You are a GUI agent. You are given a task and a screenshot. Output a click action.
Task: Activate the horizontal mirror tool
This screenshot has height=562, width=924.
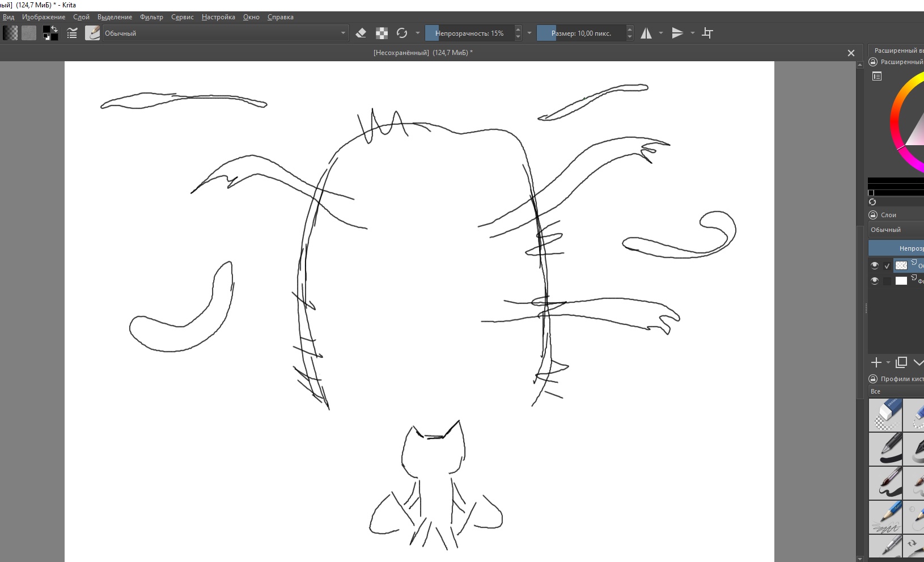coord(646,33)
